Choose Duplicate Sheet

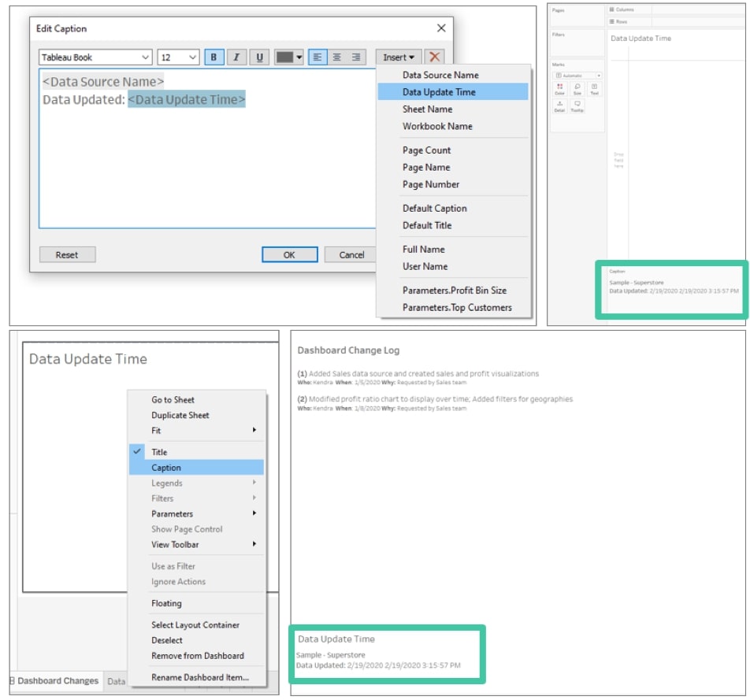point(197,415)
